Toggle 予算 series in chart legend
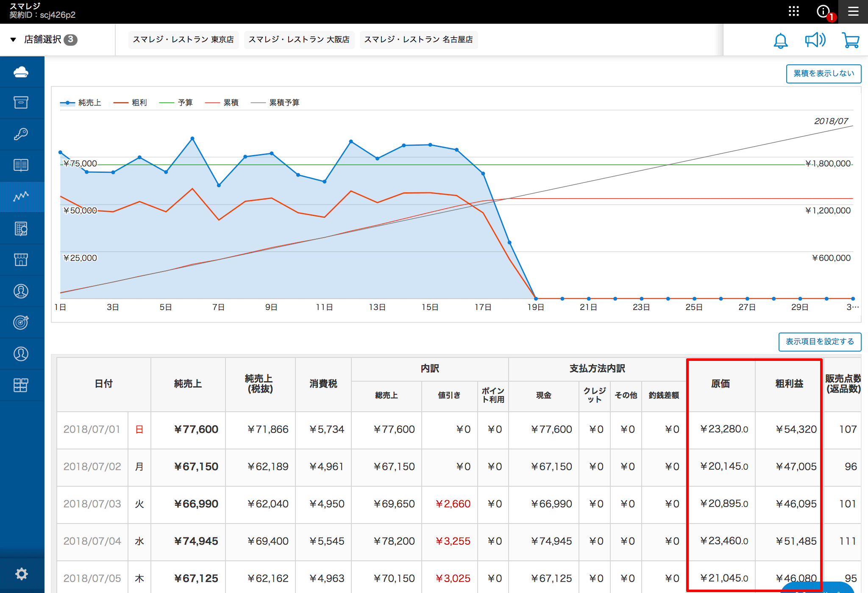Screen dimensions: 868x593 tap(176, 103)
